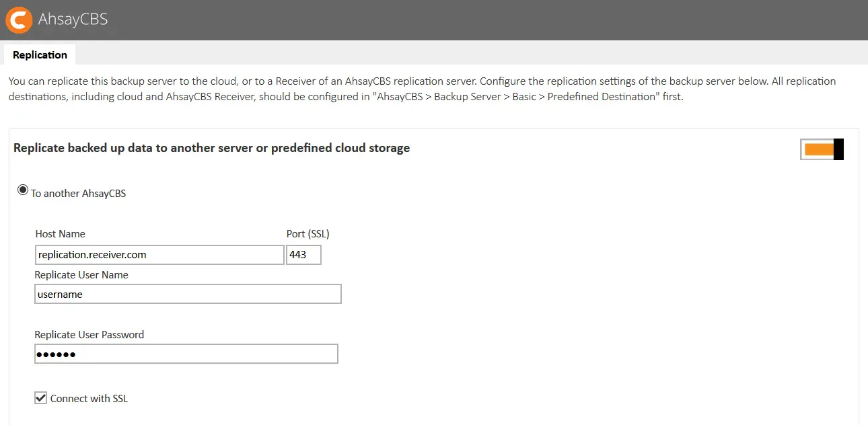Click the orange "C" circle emblem
The height and width of the screenshot is (425, 868).
pyautogui.click(x=18, y=20)
